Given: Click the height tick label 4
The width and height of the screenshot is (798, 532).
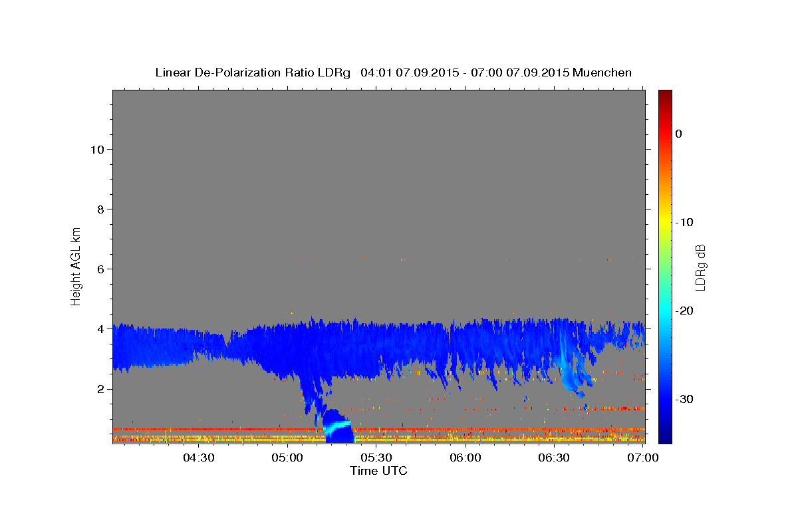Looking at the screenshot, I should pyautogui.click(x=100, y=329).
